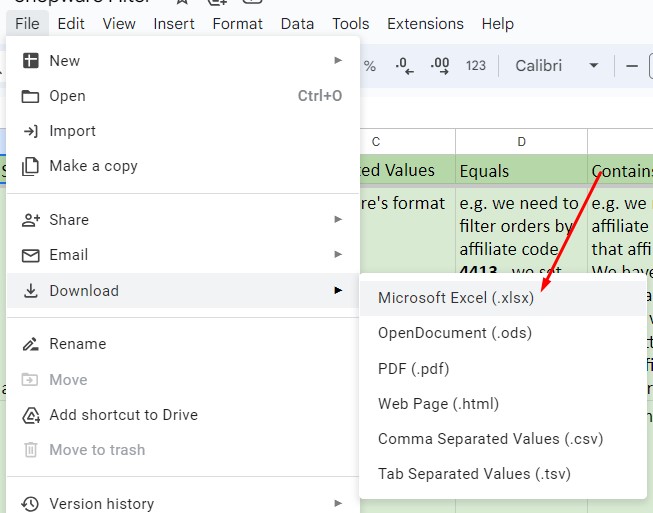653x513 pixels.
Task: Click the Make a copy icon
Action: (x=30, y=166)
